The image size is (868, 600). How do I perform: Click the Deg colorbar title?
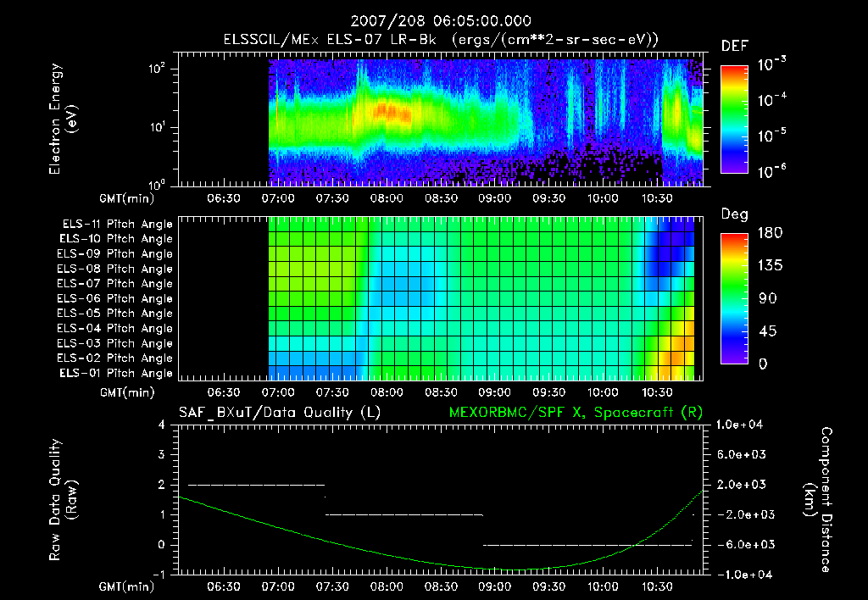pos(735,214)
